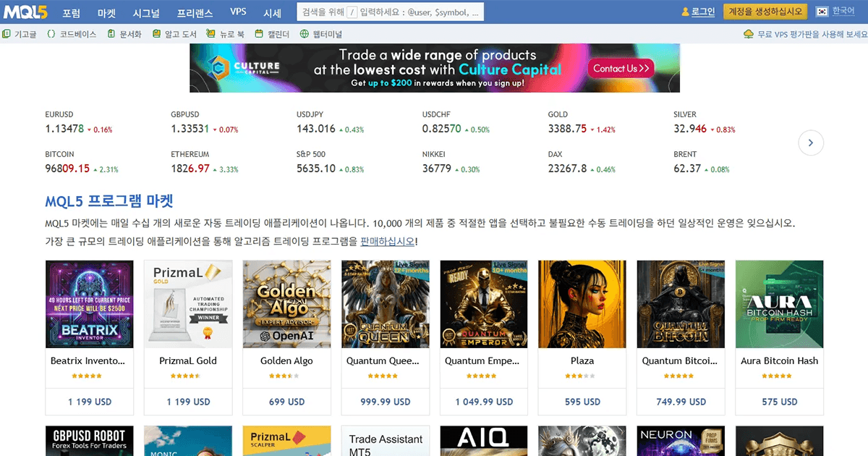
Task: Open the BRENT quote
Action: pyautogui.click(x=702, y=162)
